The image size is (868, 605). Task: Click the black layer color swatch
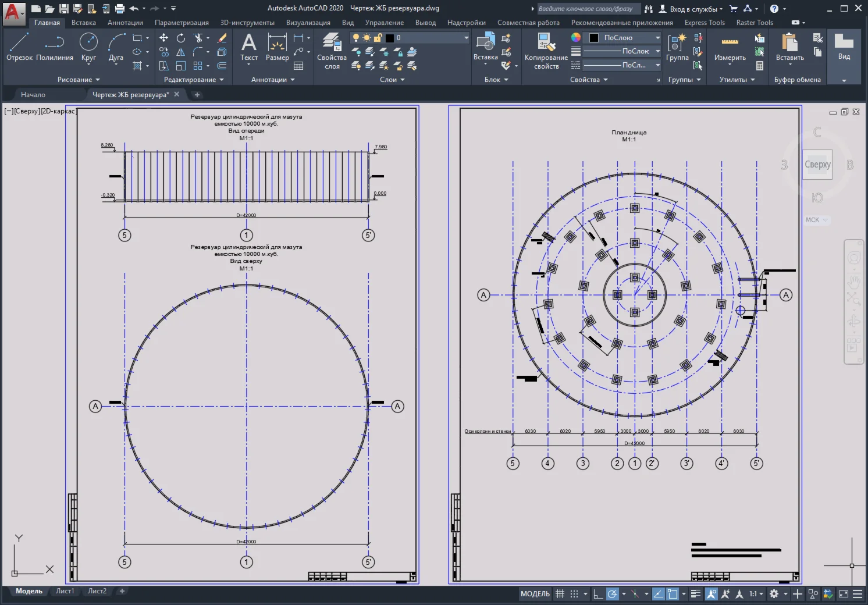click(x=390, y=38)
